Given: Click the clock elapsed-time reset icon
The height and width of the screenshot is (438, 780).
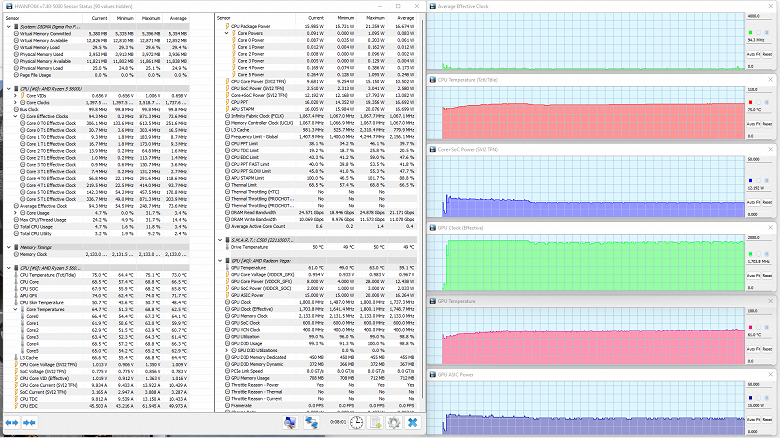Looking at the screenshot, I should pos(355,423).
